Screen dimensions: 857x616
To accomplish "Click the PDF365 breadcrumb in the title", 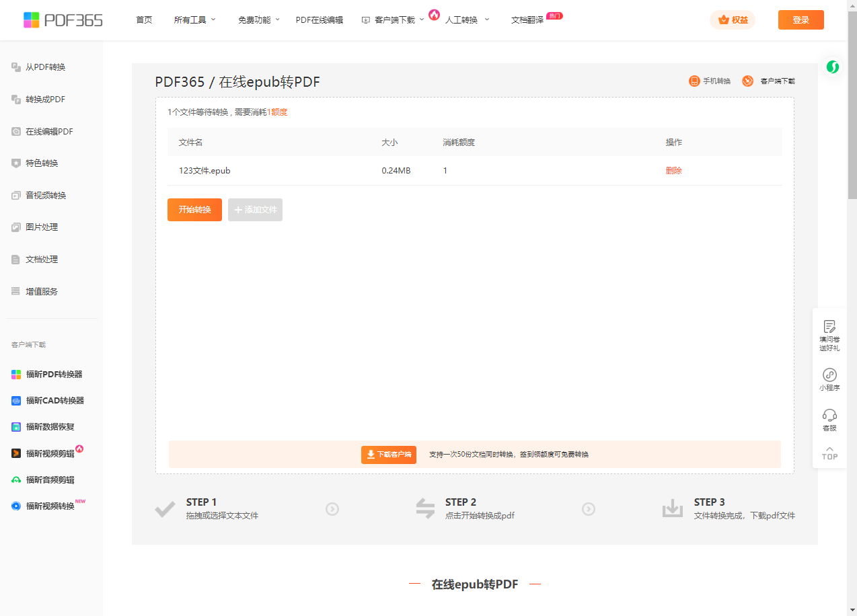I will tap(180, 82).
